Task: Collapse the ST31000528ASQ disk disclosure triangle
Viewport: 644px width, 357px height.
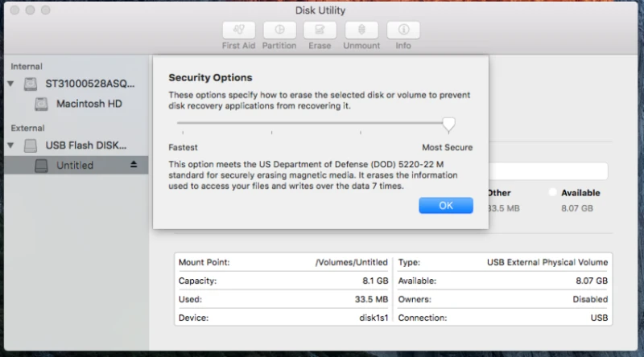Action: click(x=11, y=84)
